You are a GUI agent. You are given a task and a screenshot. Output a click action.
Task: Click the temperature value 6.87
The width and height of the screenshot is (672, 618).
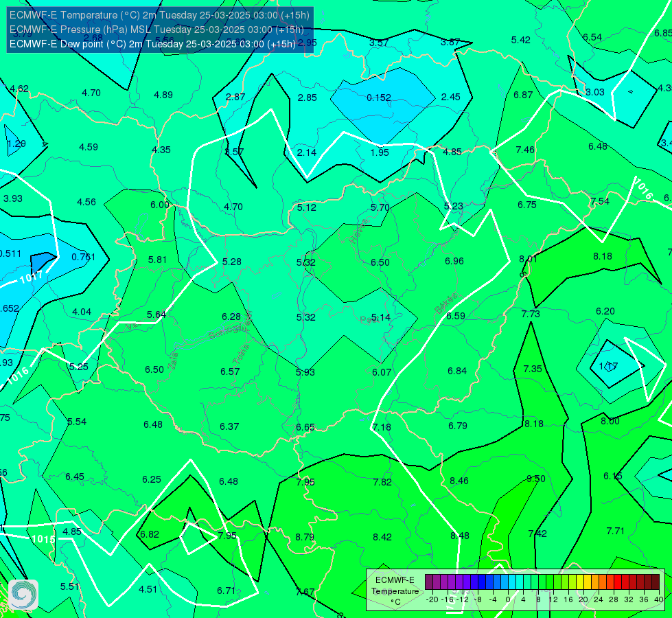pyautogui.click(x=523, y=95)
